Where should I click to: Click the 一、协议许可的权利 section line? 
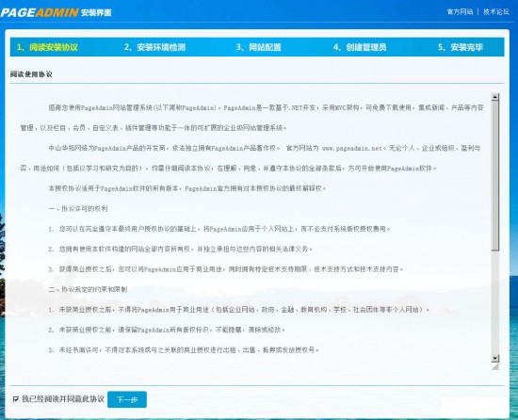coord(78,209)
